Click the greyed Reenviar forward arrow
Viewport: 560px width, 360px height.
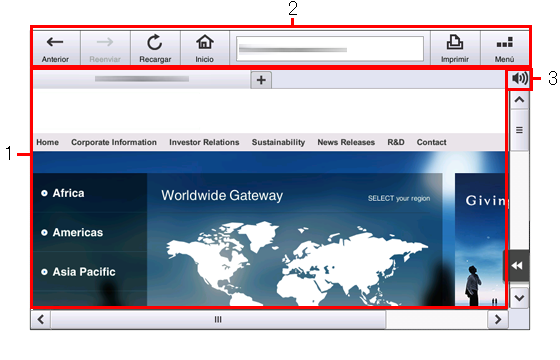105,48
